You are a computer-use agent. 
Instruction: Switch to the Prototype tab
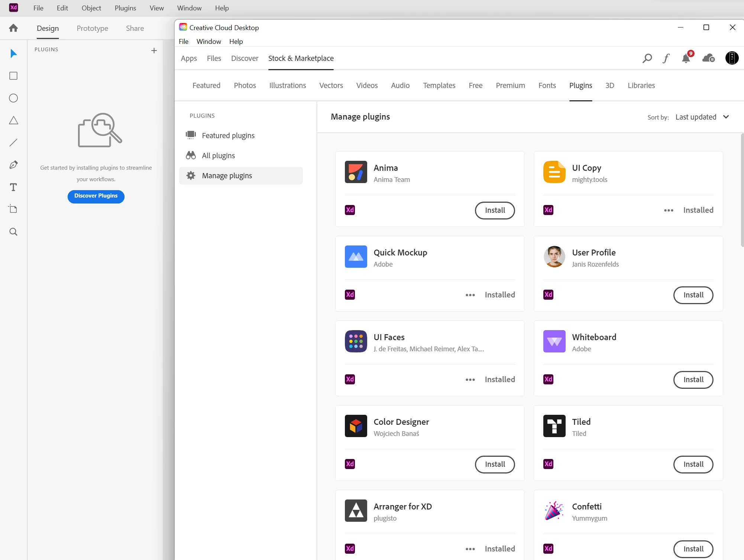[92, 28]
